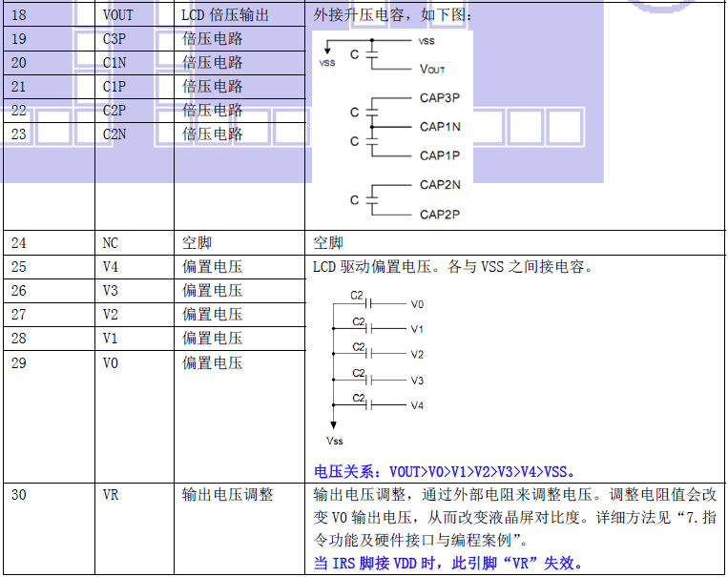
Task: Select the V2 pin name in table
Action: (x=111, y=315)
